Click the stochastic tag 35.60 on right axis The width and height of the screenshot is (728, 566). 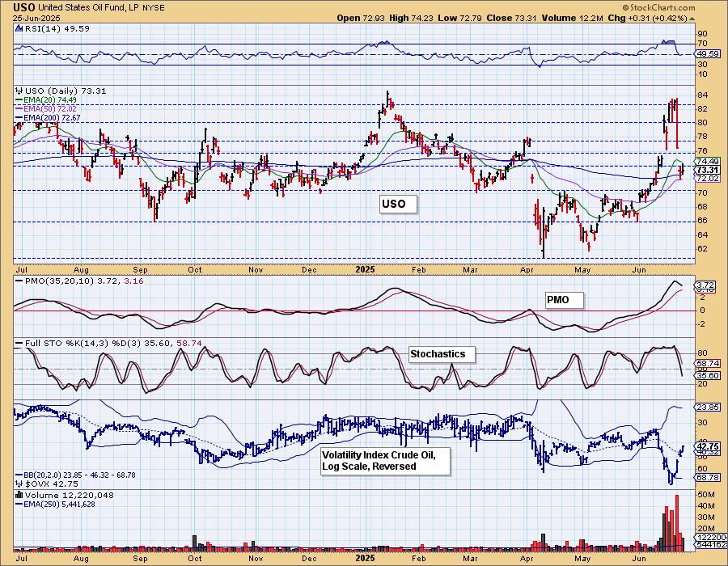[x=709, y=375]
